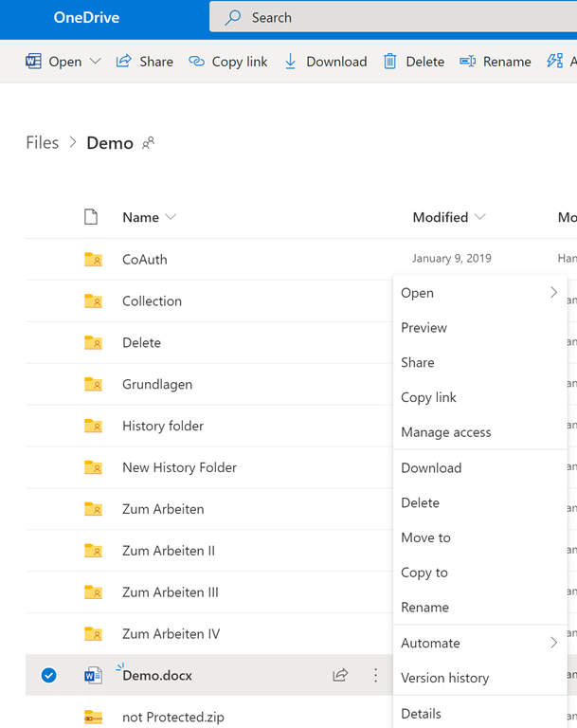Open the Name column sort dropdown
The width and height of the screenshot is (577, 728).
click(x=171, y=217)
